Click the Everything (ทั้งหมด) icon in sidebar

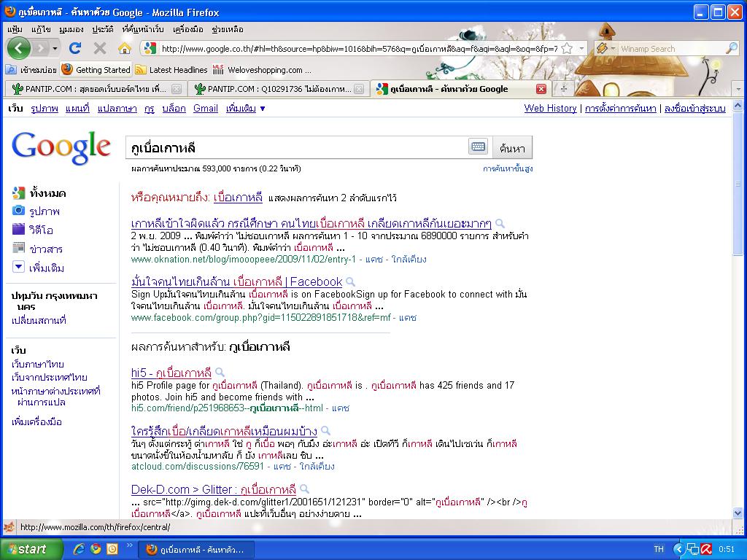[18, 192]
